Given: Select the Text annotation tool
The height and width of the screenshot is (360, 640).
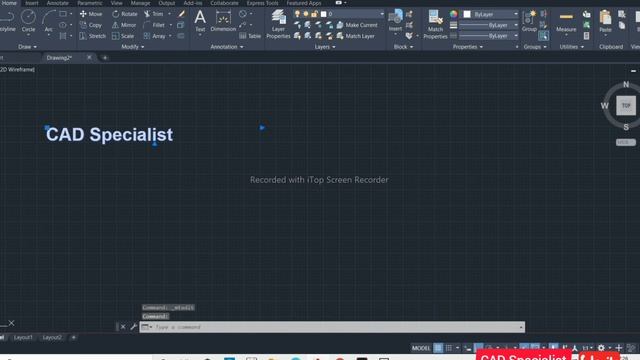Looking at the screenshot, I should (x=200, y=21).
